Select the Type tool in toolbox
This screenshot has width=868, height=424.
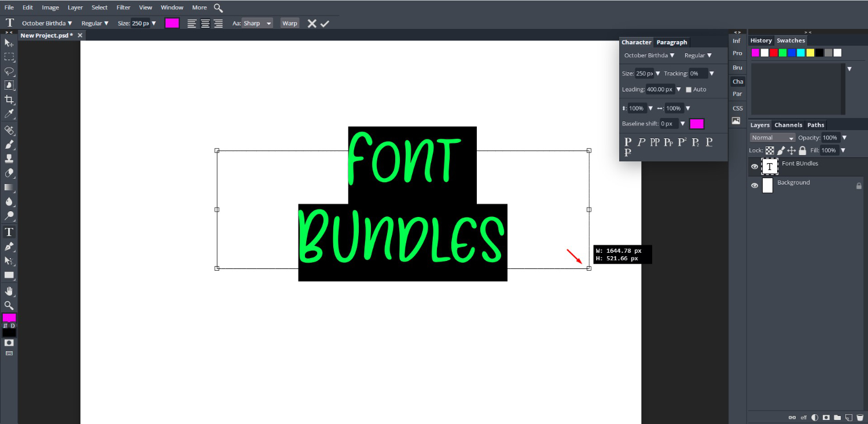tap(9, 232)
